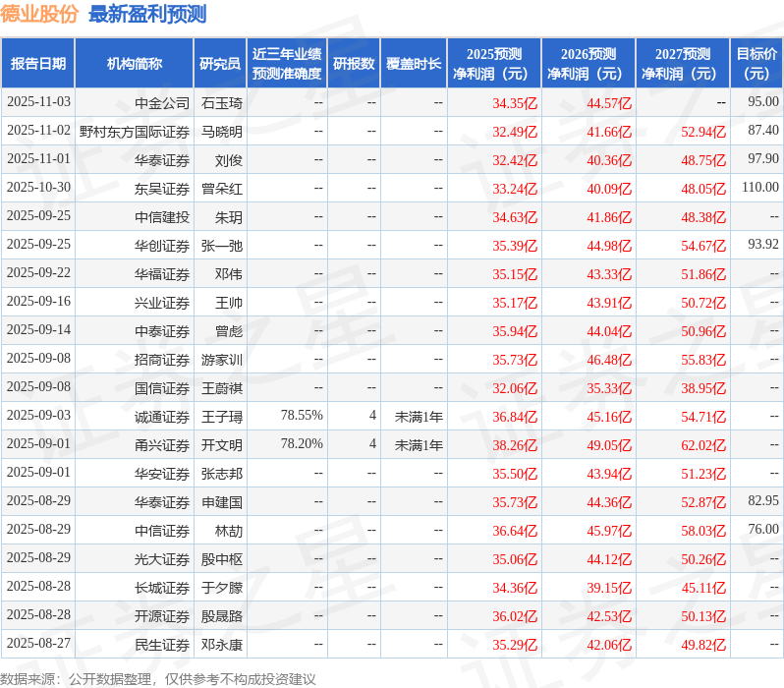Click target price 82.95

(763, 501)
